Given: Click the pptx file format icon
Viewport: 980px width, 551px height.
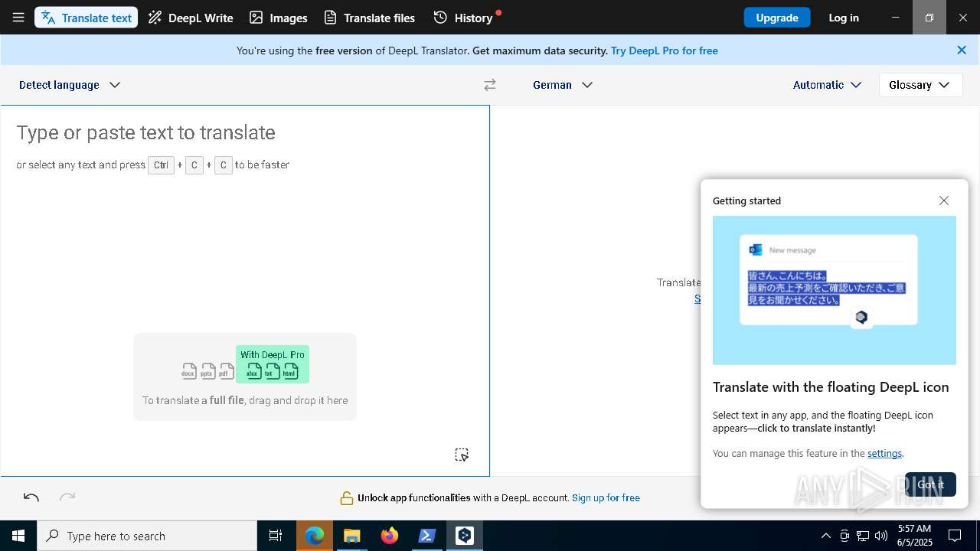Looking at the screenshot, I should pos(207,371).
